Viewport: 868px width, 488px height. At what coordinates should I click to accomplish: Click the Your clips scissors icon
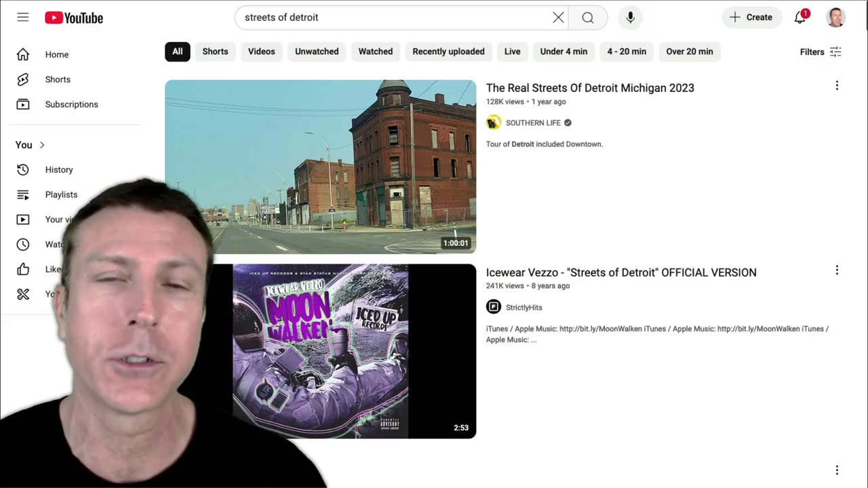23,294
